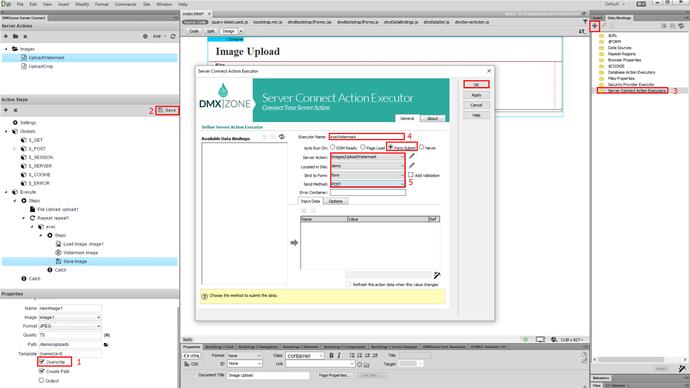This screenshot has width=690, height=388.
Task: Click Bold formatting in Properties inspector
Action: pos(331,355)
